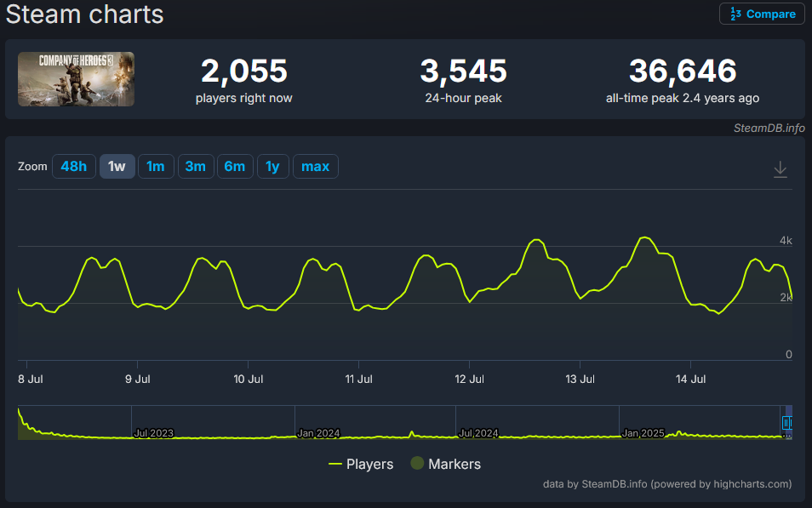Click the 12 Jul axis label

pos(469,379)
